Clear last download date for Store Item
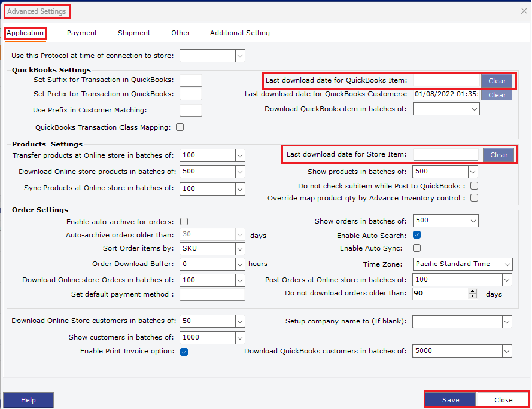Screen dimensions: 532x409 pyautogui.click(x=498, y=155)
